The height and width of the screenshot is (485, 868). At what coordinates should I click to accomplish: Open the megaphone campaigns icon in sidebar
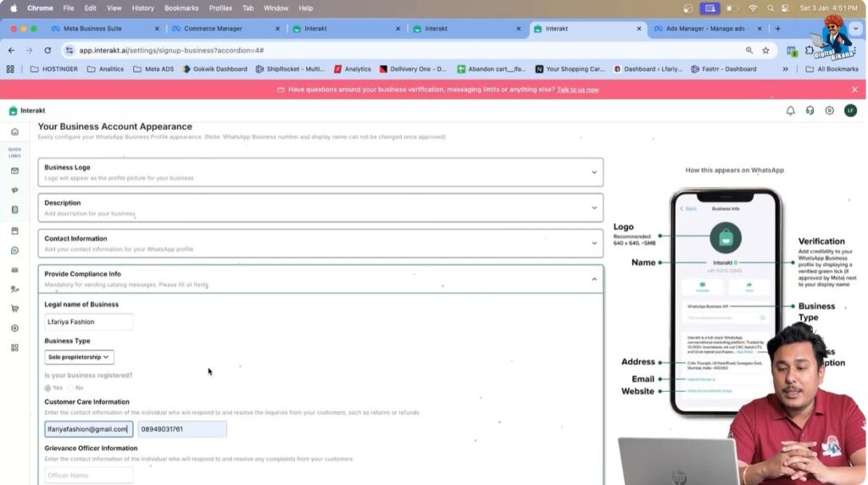(x=15, y=190)
